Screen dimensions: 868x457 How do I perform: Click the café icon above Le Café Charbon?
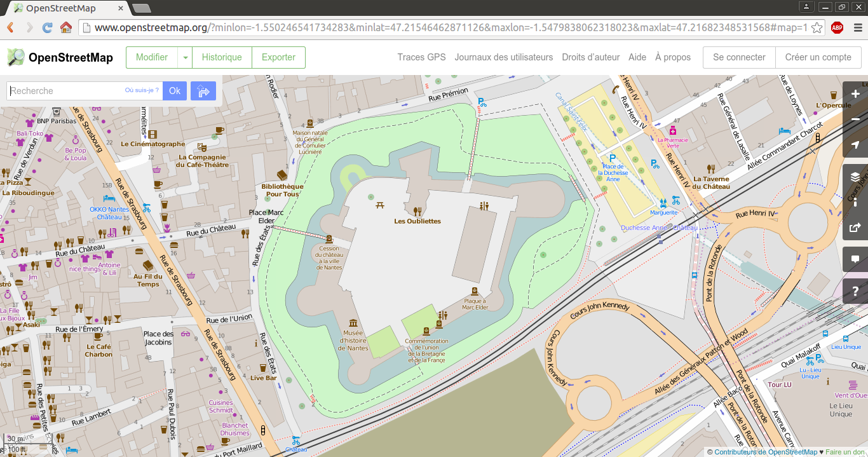click(99, 337)
